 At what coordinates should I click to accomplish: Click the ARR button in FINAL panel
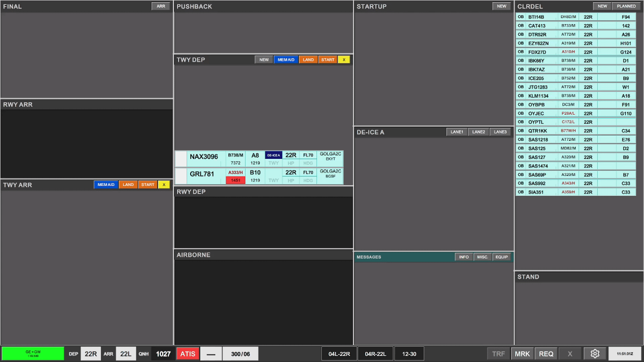pos(161,7)
